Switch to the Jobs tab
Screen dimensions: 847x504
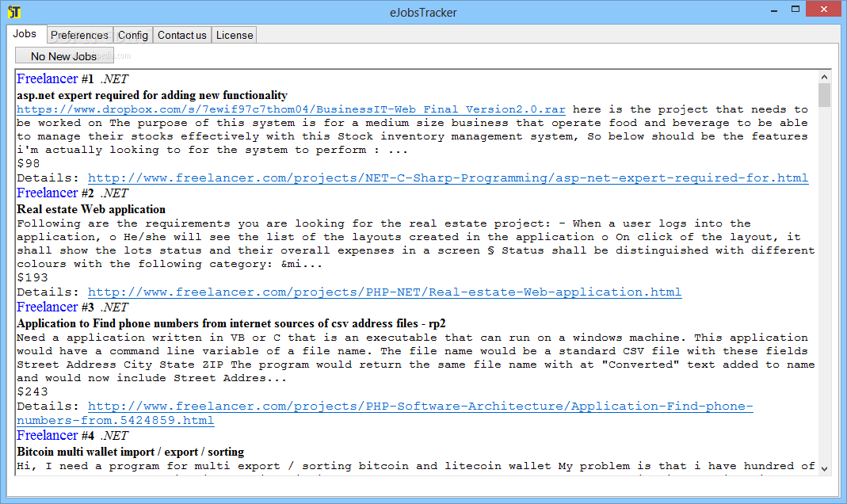coord(25,33)
